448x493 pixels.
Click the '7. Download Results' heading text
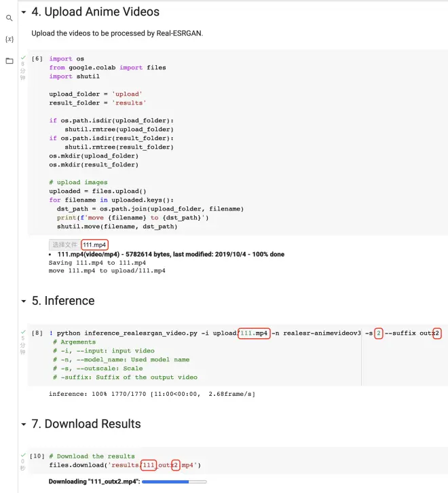coord(86,424)
